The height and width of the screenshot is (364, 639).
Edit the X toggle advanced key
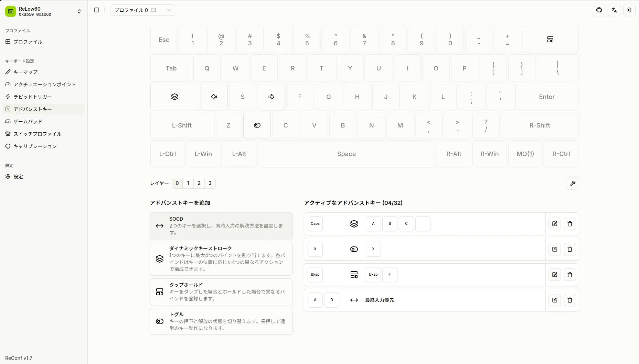pos(555,249)
